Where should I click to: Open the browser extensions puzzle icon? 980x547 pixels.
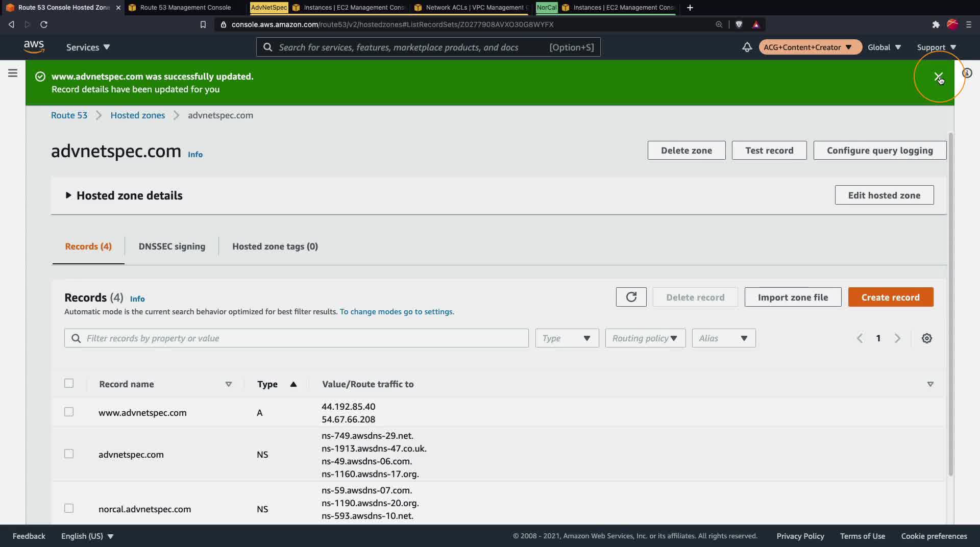point(936,24)
